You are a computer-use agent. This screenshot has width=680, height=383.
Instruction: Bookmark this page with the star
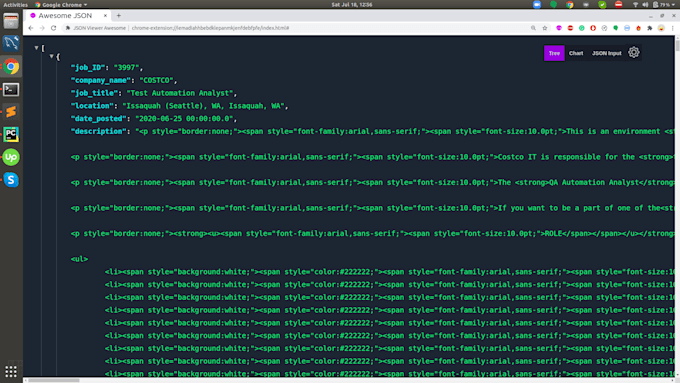coord(545,28)
